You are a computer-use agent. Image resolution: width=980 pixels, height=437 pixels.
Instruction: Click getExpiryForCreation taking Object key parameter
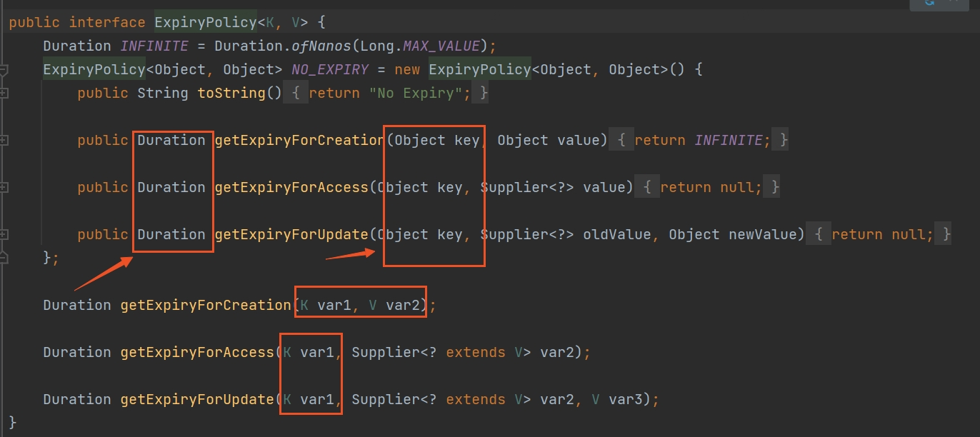[x=300, y=141]
